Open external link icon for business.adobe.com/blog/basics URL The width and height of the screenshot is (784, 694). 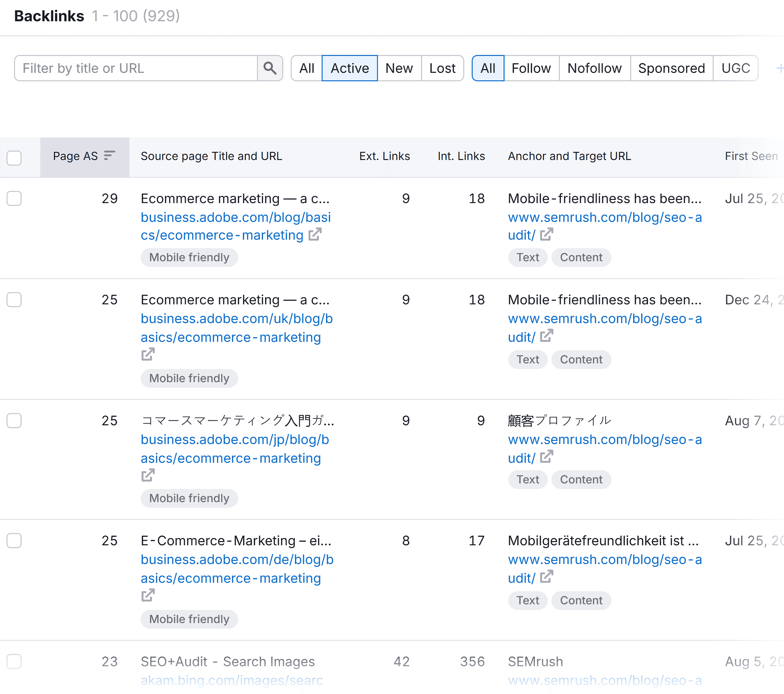coord(315,234)
